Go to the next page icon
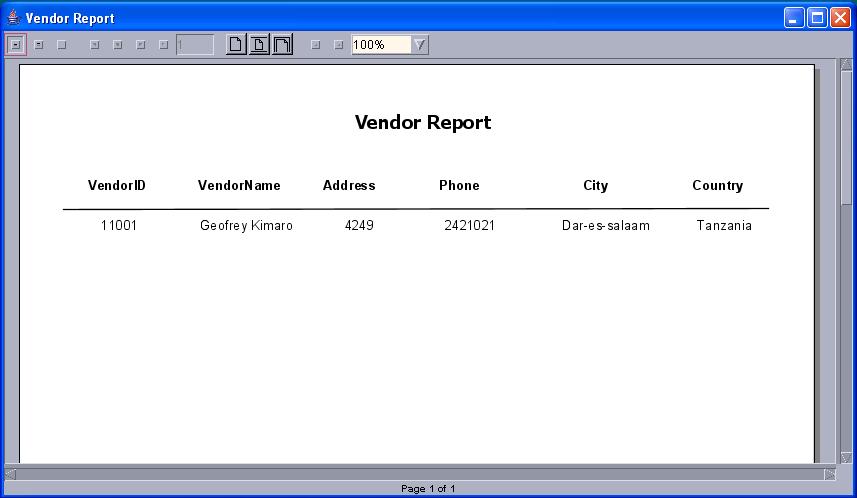This screenshot has width=857, height=498. click(140, 45)
